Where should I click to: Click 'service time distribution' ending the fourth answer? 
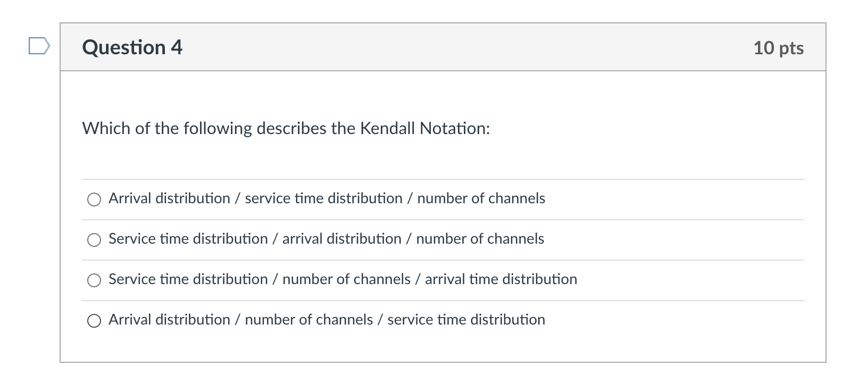pyautogui.click(x=466, y=320)
